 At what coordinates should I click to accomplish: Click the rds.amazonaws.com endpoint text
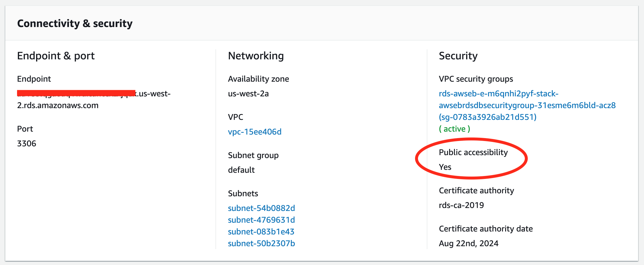(x=58, y=105)
